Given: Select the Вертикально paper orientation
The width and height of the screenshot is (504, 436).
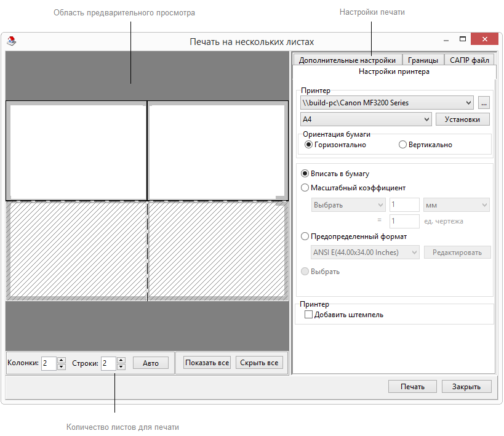Looking at the screenshot, I should coord(402,145).
